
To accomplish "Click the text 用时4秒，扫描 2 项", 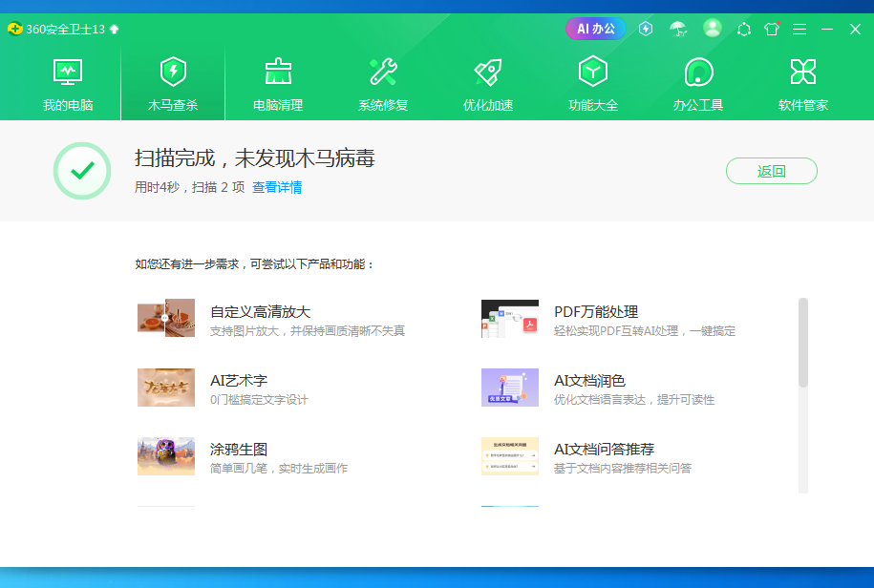I will click(x=189, y=187).
